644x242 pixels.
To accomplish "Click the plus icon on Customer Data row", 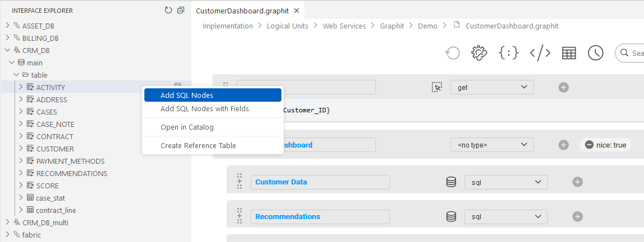I will pyautogui.click(x=577, y=182).
